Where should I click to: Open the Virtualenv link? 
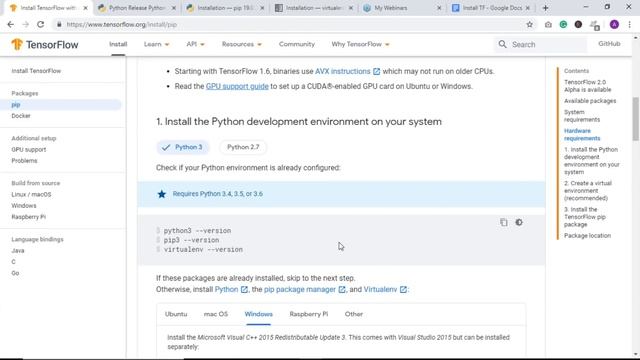[380, 289]
